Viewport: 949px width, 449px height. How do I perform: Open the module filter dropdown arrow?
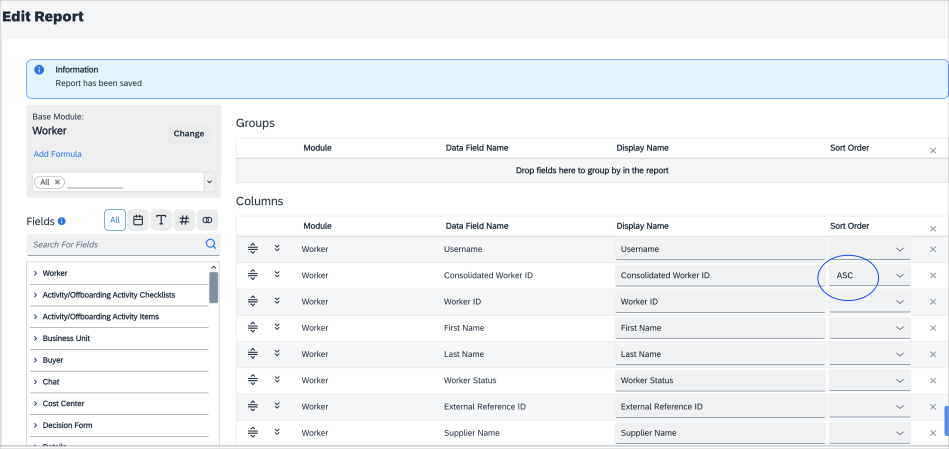209,182
